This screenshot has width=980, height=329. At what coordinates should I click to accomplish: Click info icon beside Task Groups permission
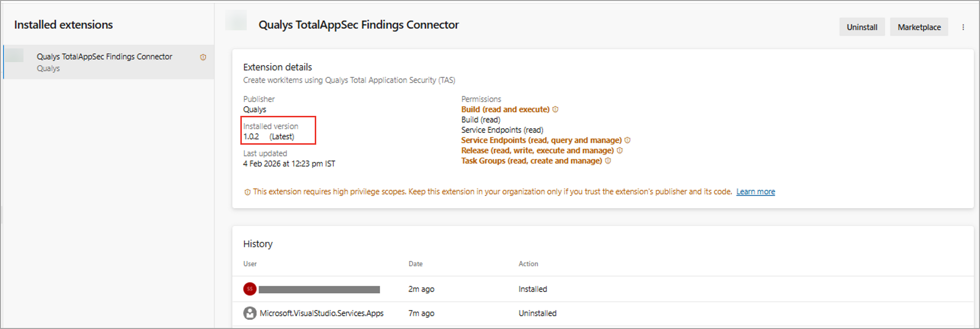click(x=608, y=161)
